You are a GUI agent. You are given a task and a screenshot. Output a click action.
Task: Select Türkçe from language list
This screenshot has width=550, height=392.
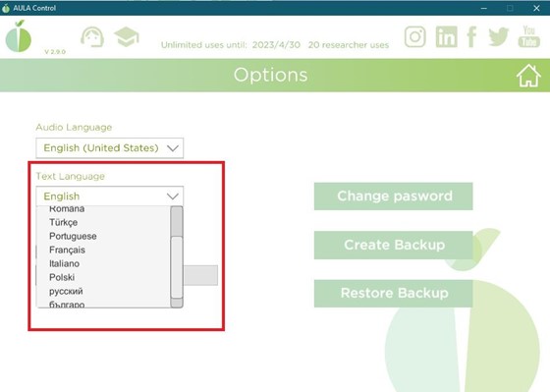pos(64,222)
